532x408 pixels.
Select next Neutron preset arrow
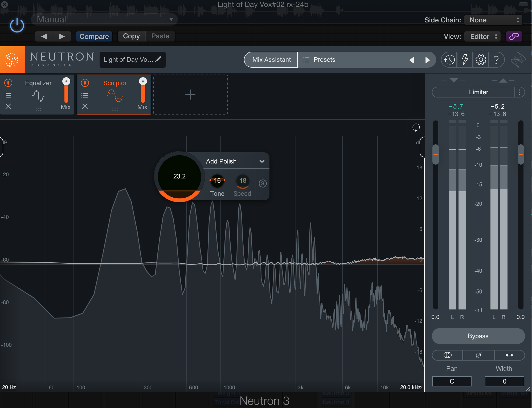(x=427, y=60)
